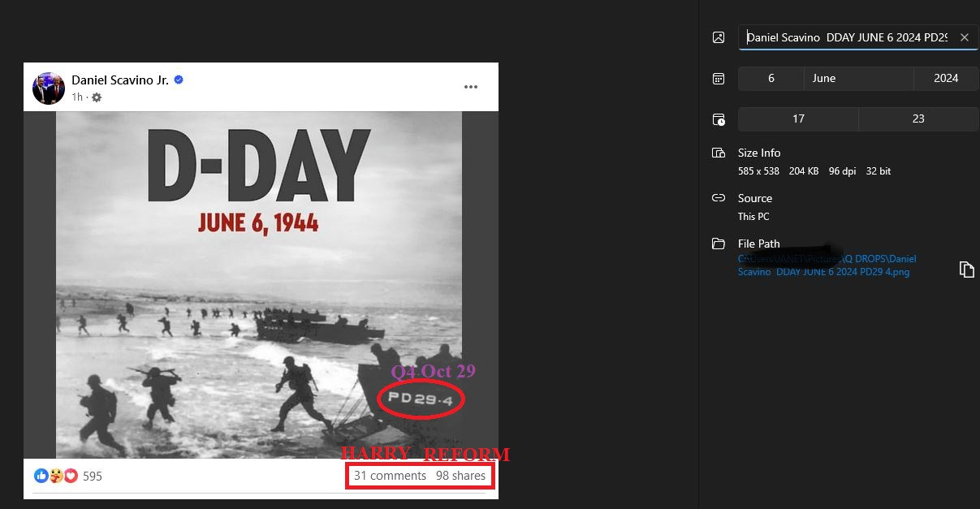Click the File Path folder icon

(x=719, y=244)
